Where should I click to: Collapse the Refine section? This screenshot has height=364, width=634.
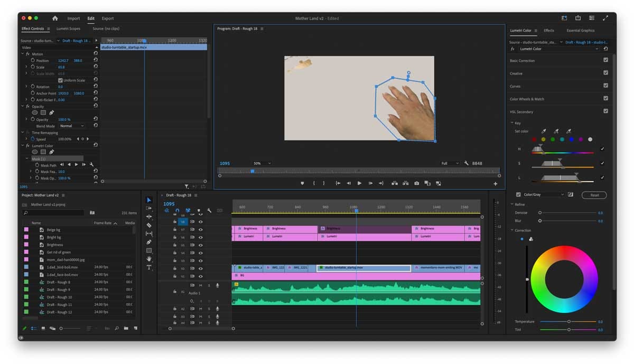512,204
